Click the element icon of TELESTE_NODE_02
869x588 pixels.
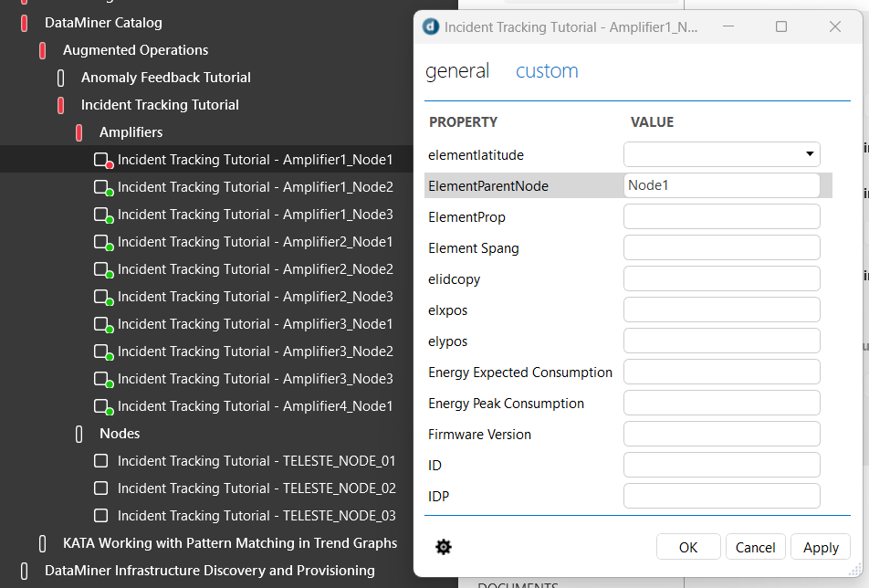coord(100,488)
